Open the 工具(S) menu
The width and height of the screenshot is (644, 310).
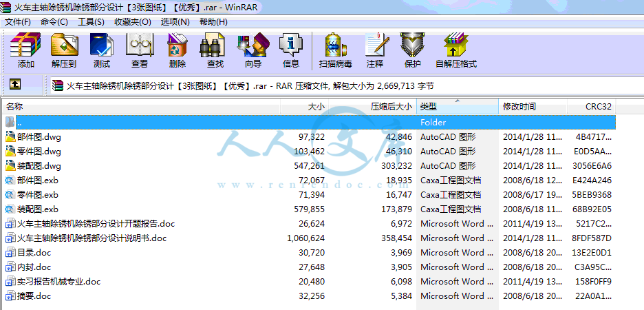[x=91, y=22]
